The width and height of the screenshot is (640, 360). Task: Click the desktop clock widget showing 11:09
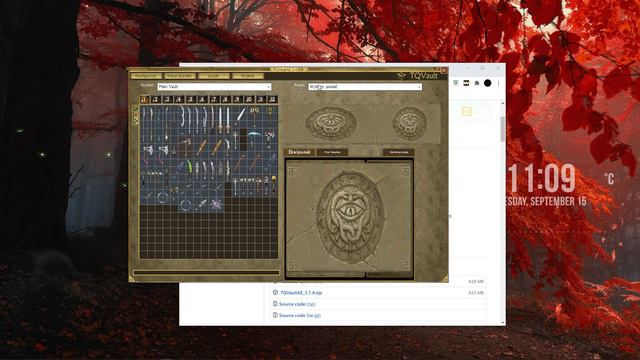pyautogui.click(x=541, y=178)
